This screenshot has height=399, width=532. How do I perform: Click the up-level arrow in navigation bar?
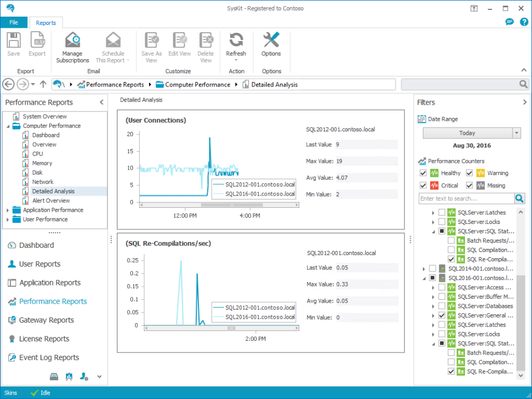coord(43,84)
